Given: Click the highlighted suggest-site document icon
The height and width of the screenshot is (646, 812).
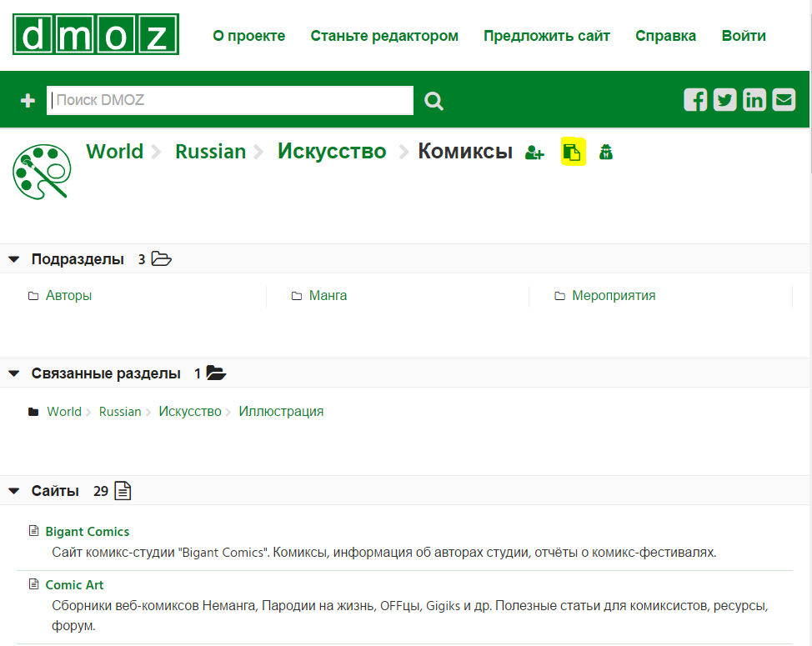Looking at the screenshot, I should pyautogui.click(x=573, y=152).
